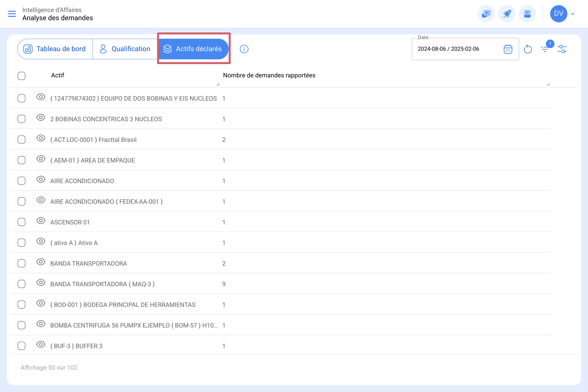Viewport: 588px width, 392px height.
Task: Click the eye icon for Ativo A
Action: pyautogui.click(x=41, y=241)
